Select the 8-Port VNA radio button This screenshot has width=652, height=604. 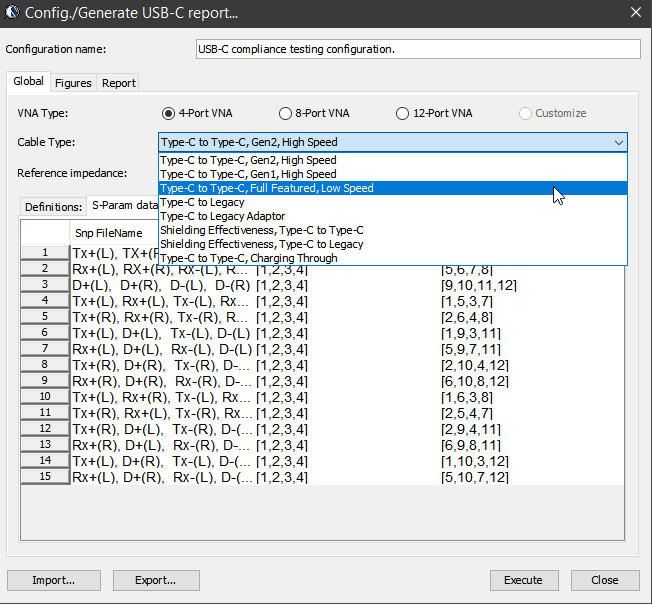(286, 113)
